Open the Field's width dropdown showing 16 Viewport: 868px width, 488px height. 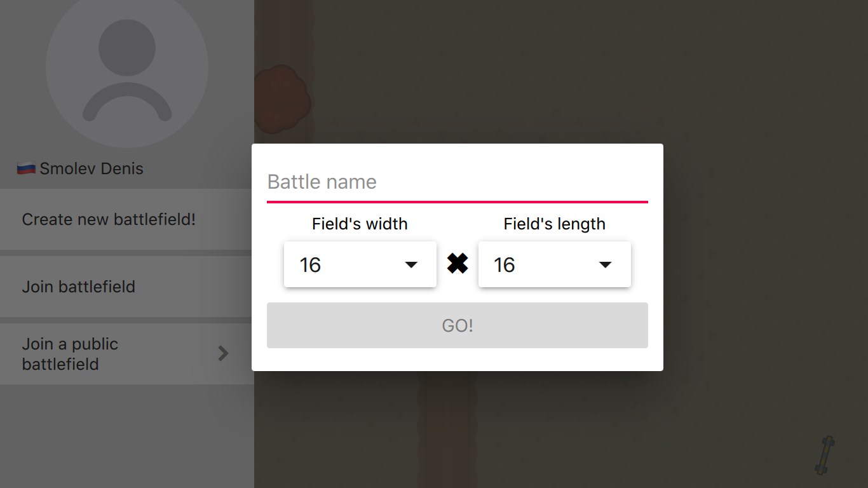point(360,264)
